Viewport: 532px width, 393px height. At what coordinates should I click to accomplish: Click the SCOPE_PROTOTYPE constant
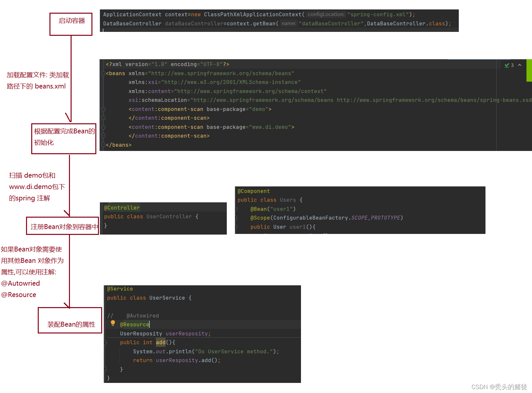[x=375, y=218]
